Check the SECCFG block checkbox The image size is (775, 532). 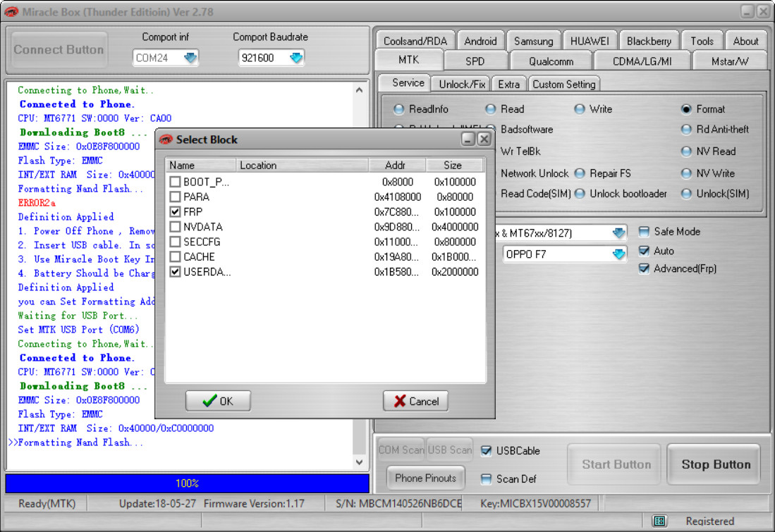tap(174, 242)
